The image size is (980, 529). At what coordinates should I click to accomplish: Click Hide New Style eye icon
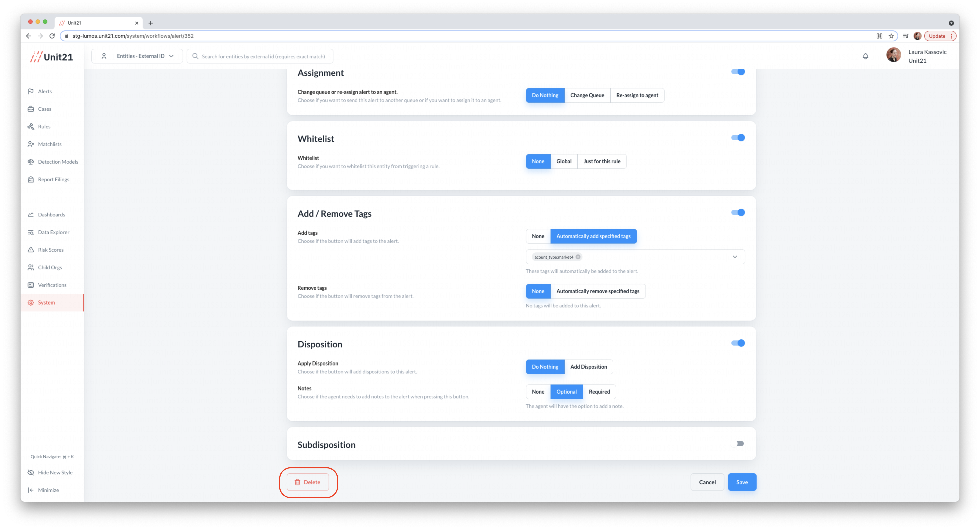tap(31, 472)
